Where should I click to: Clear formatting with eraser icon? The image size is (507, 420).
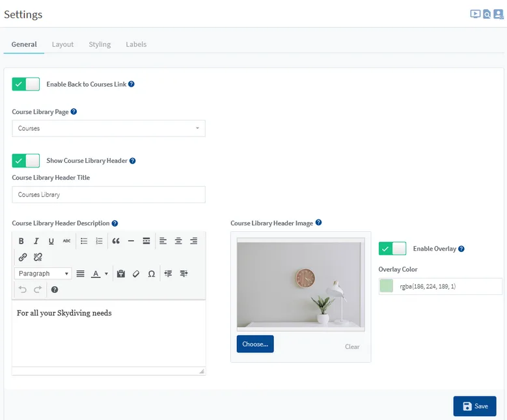[136, 273]
